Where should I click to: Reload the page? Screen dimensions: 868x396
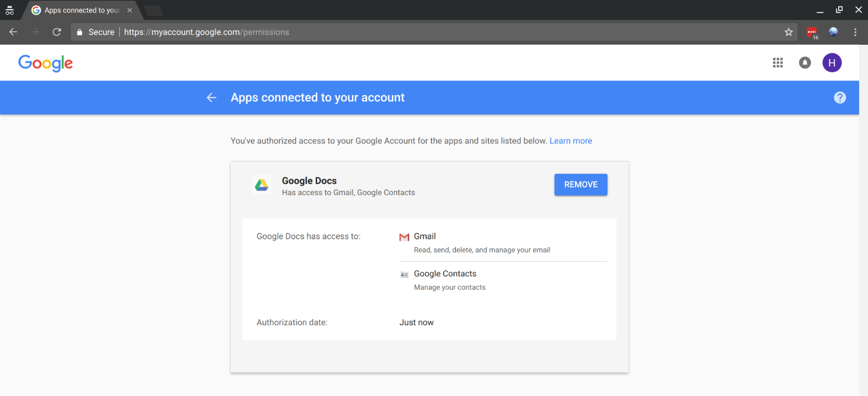click(x=56, y=32)
